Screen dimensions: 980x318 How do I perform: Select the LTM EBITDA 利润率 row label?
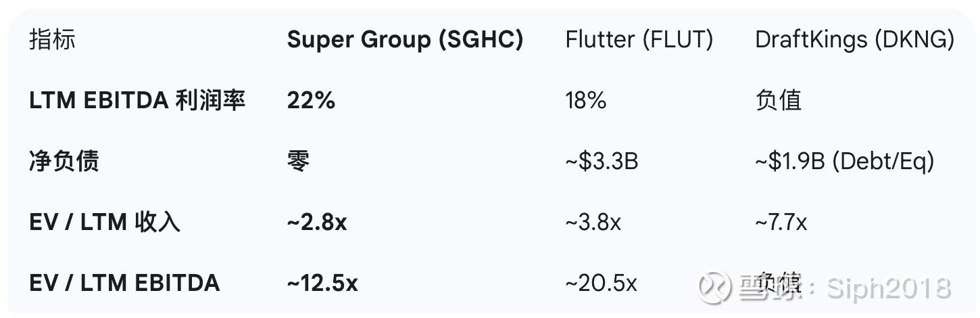(x=137, y=101)
